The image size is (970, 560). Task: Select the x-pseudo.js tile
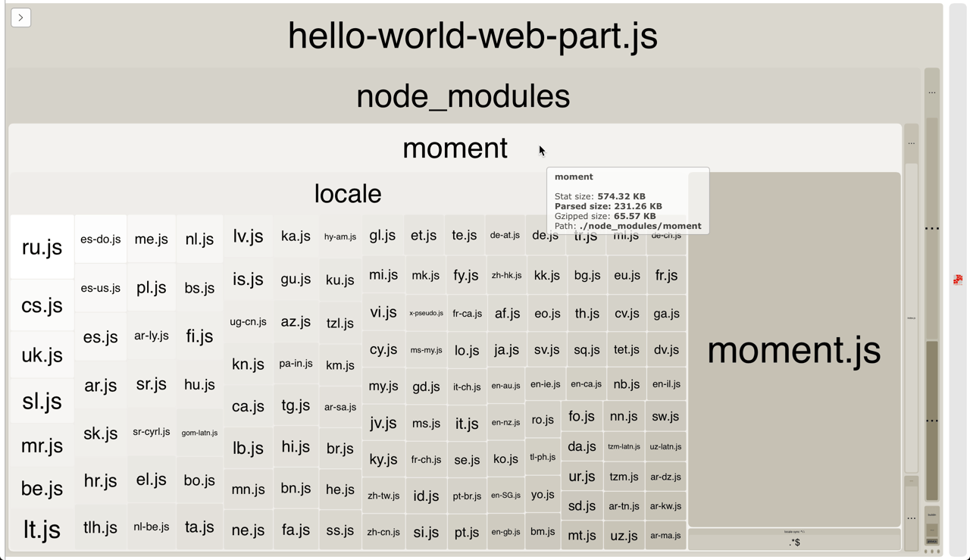click(x=426, y=313)
